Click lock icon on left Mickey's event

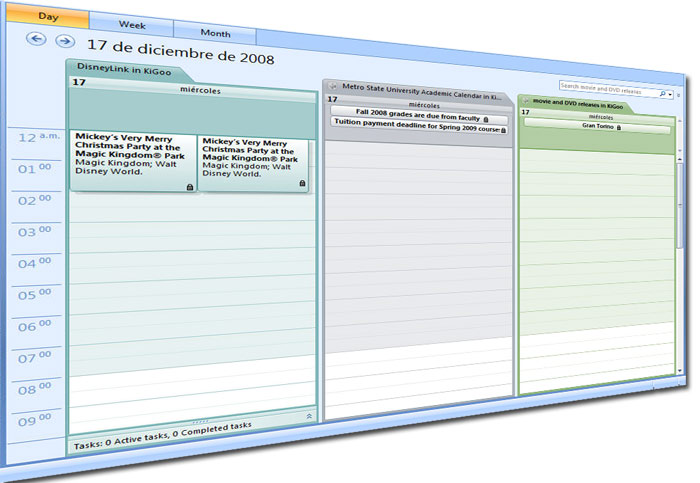point(190,187)
